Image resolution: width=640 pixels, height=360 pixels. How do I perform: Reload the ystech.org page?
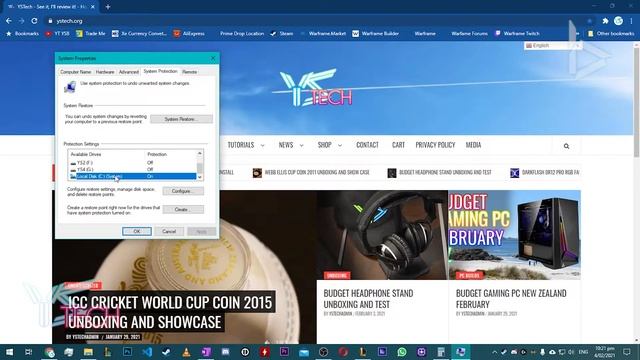click(34, 21)
